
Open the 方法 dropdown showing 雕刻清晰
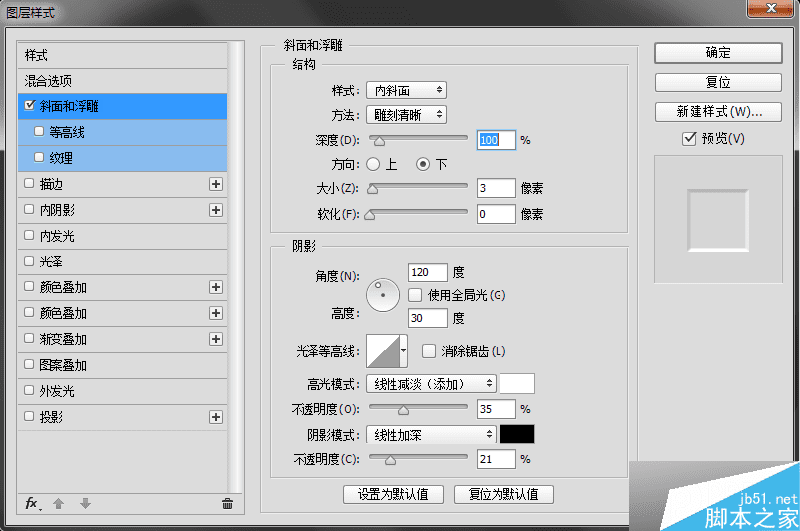pos(407,115)
